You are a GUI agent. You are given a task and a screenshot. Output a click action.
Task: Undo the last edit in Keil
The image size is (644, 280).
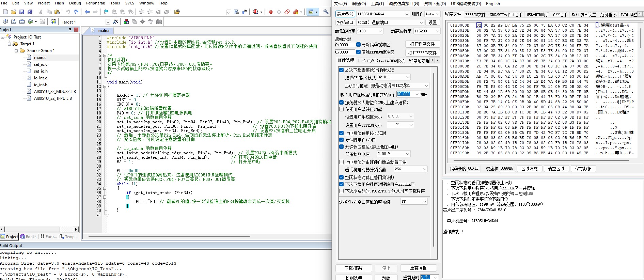click(68, 12)
